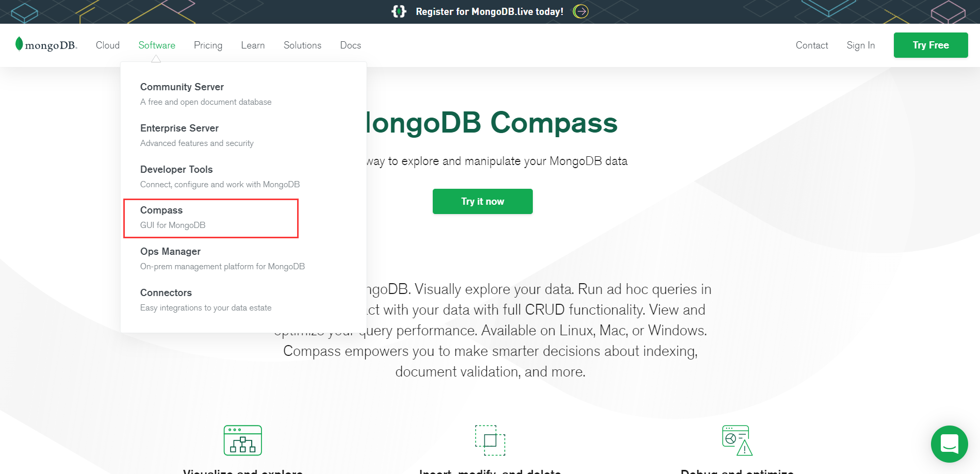980x474 pixels.
Task: Click the Contact link
Action: coord(812,45)
